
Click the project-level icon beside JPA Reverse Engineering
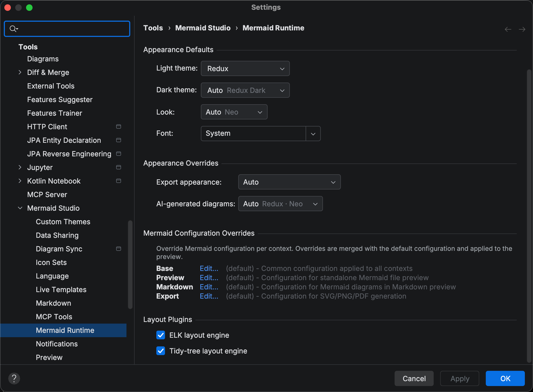tap(119, 154)
